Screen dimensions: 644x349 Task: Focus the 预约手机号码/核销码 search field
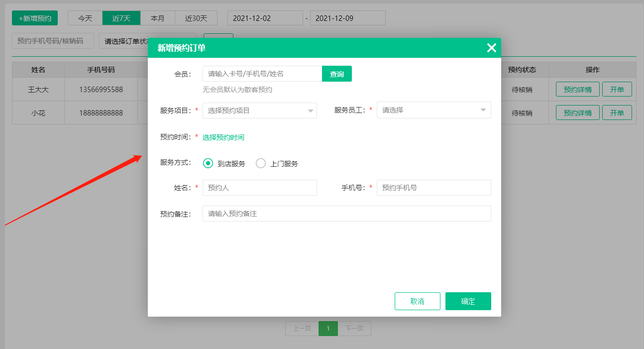point(53,41)
